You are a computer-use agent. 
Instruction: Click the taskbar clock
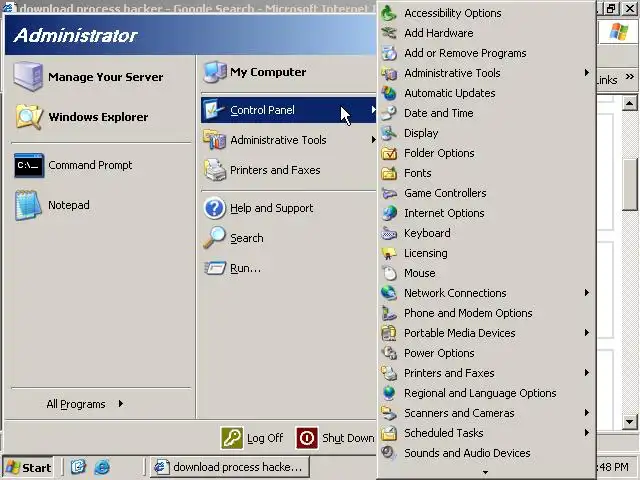614,467
